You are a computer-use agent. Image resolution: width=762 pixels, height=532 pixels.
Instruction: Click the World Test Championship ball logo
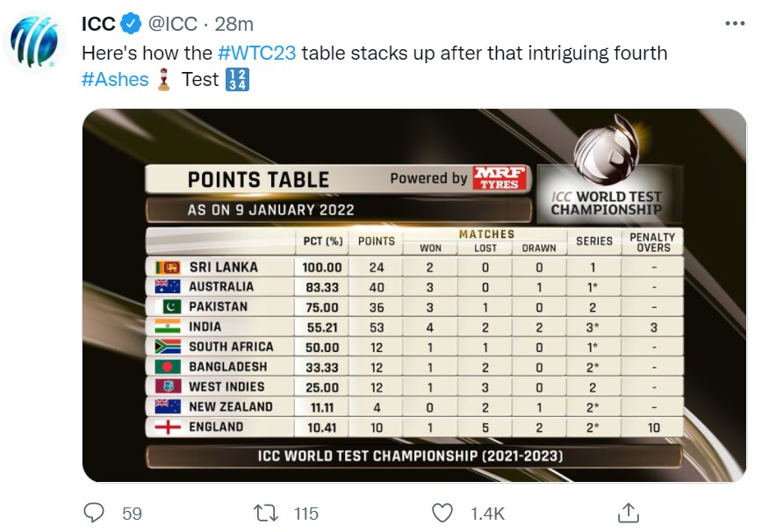[606, 150]
